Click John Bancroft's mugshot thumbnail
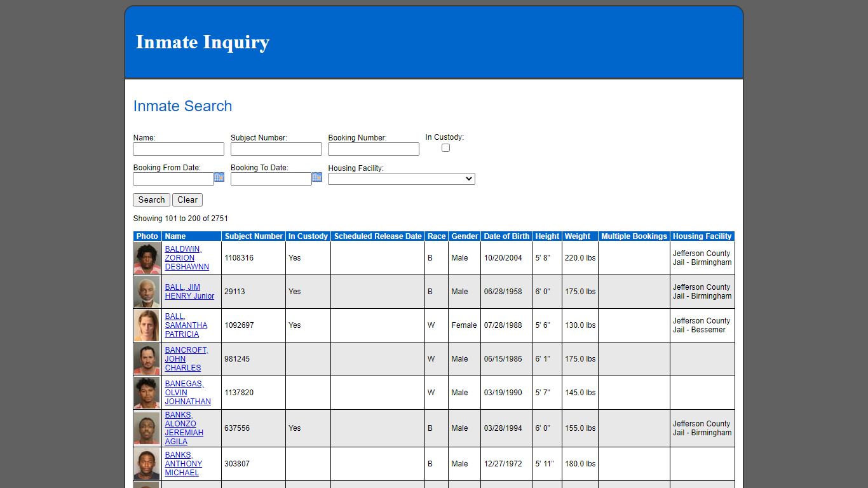Image resolution: width=868 pixels, height=488 pixels. click(147, 359)
